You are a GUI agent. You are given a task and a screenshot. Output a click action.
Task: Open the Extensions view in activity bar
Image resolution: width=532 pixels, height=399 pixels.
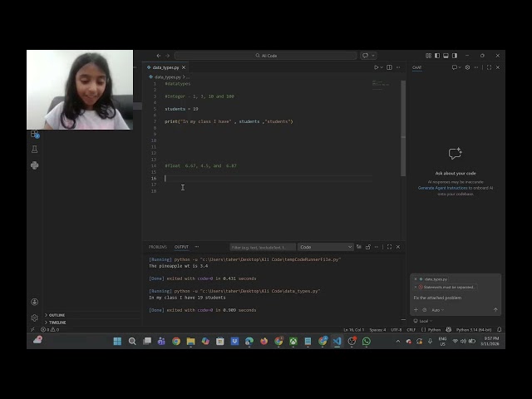35,135
